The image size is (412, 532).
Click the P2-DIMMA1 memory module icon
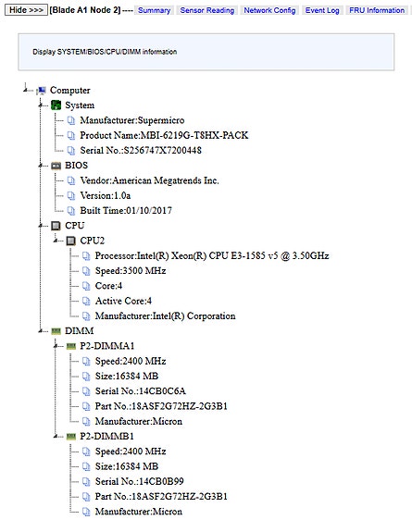70,346
